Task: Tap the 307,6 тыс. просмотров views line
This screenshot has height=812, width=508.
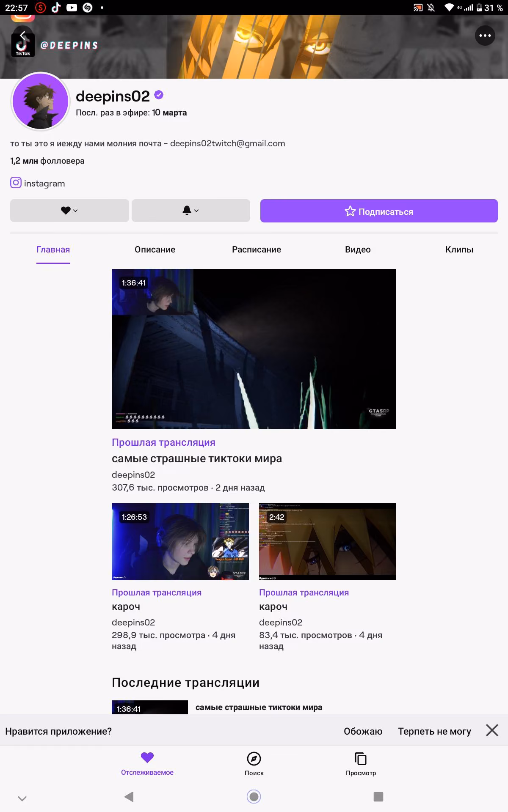Action: click(160, 488)
